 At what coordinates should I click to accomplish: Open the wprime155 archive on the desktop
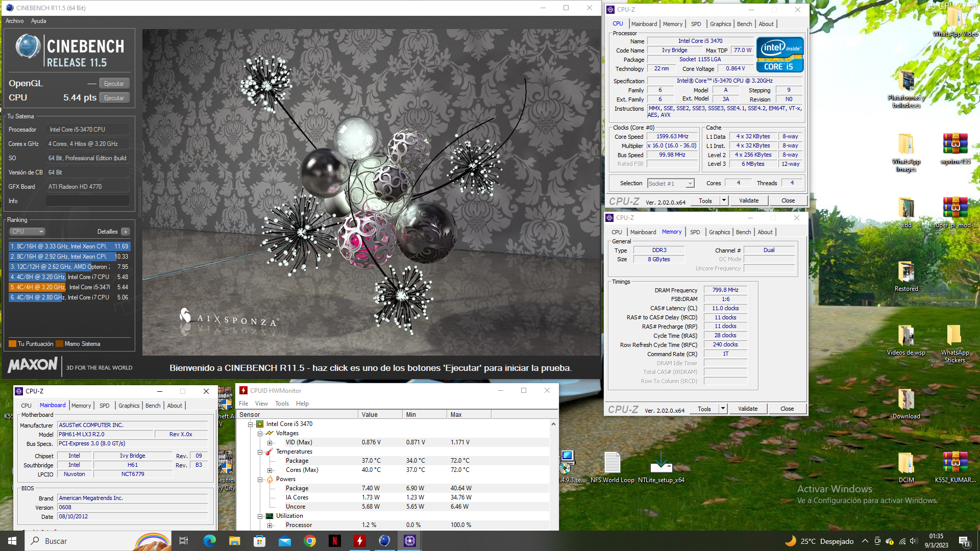955,148
